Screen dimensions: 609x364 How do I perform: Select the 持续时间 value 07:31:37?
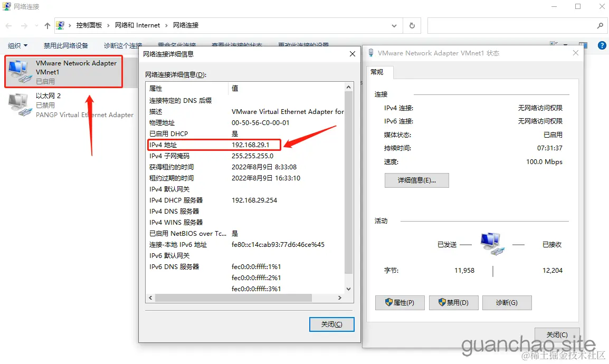click(x=549, y=148)
